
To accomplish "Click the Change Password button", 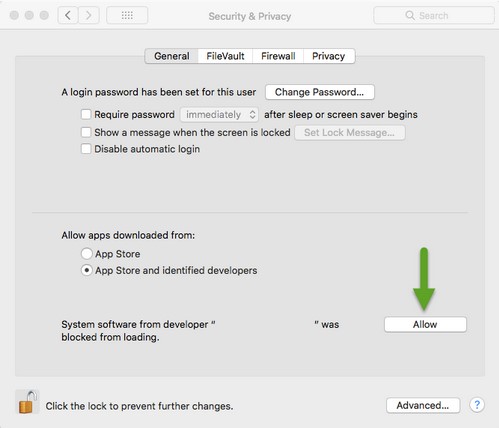I will [x=320, y=92].
